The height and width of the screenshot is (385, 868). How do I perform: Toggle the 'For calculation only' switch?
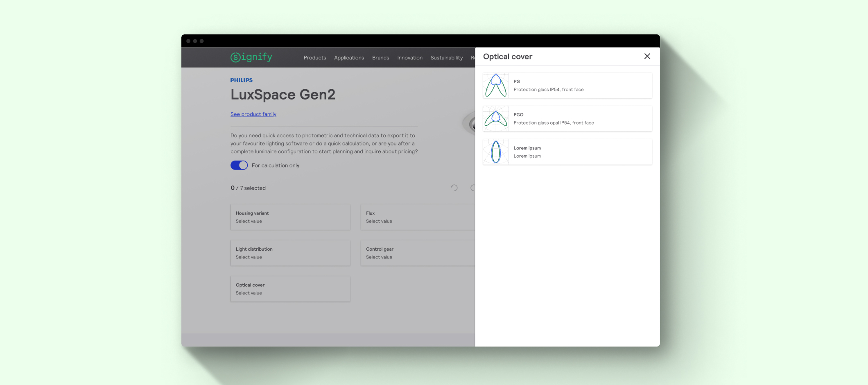pyautogui.click(x=239, y=165)
